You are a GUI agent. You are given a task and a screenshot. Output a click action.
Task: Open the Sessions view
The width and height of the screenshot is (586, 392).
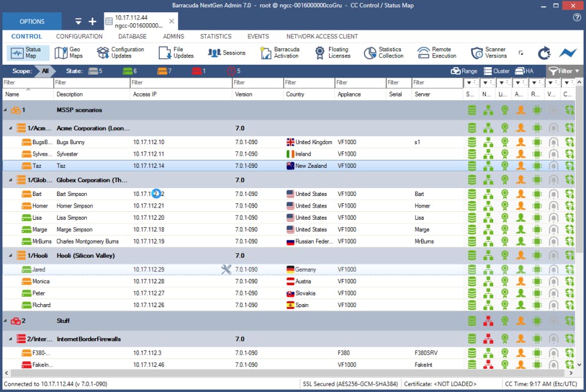point(226,53)
